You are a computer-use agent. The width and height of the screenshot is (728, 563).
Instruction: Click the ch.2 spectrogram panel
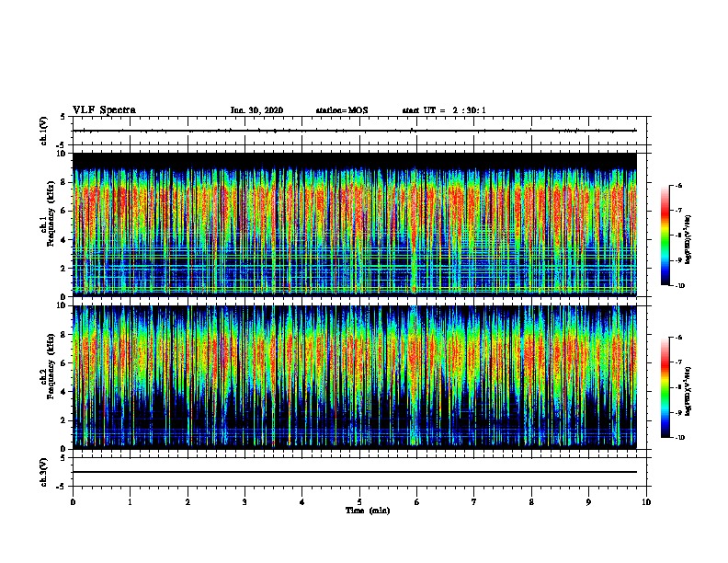355,377
